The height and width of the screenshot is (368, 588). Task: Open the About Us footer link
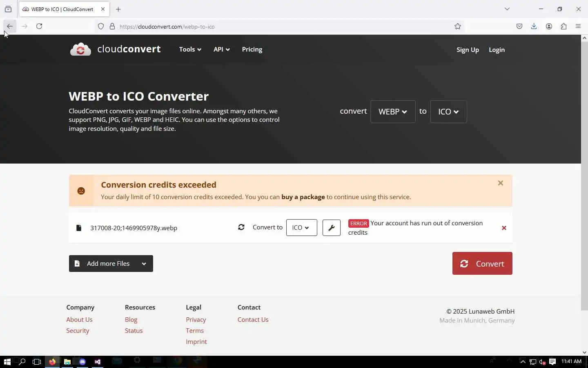[79, 319]
